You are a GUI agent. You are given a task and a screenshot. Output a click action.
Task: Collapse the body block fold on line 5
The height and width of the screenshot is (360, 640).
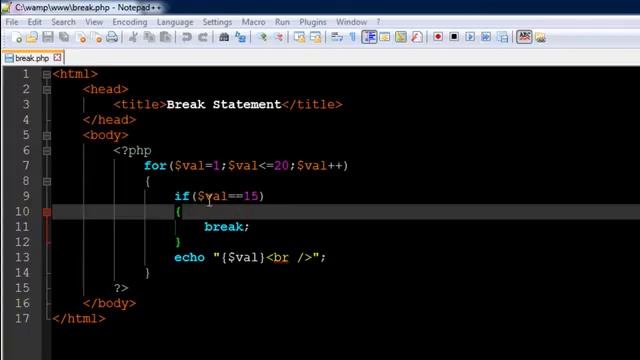click(47, 136)
